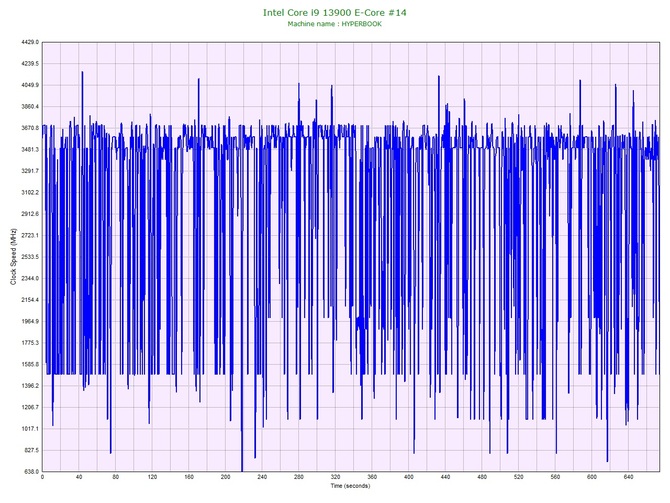
Task: Click the "Machine name : HYPERBOOK" subtitle
Action: point(335,24)
